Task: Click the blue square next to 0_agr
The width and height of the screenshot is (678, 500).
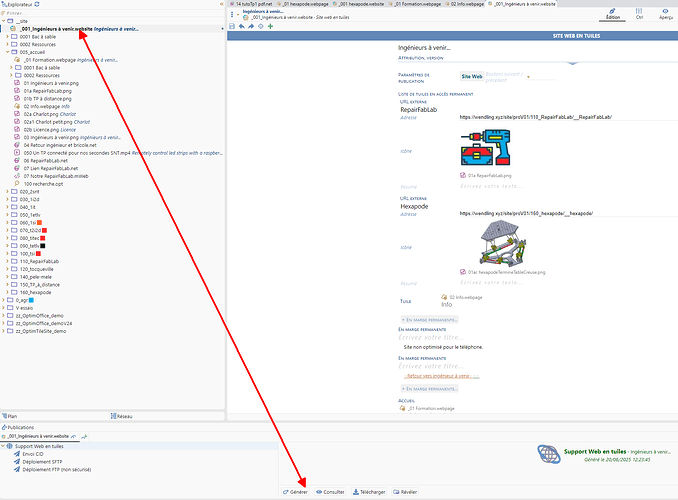Action: click(31, 300)
